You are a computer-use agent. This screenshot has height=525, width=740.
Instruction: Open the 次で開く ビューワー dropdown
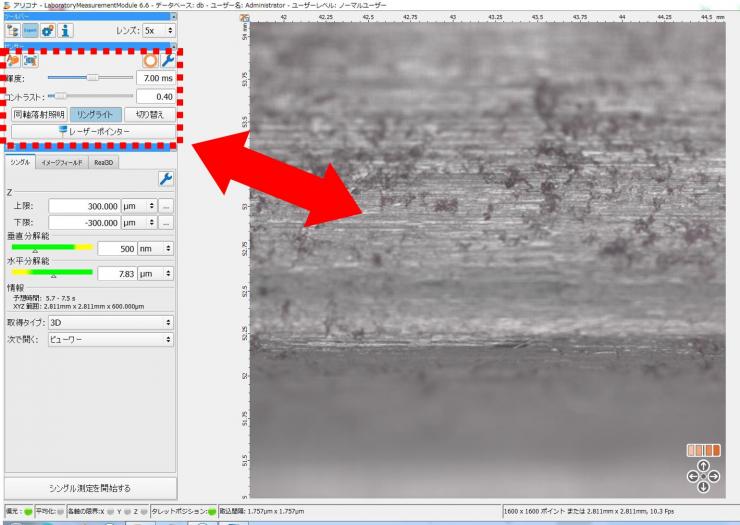[110, 339]
